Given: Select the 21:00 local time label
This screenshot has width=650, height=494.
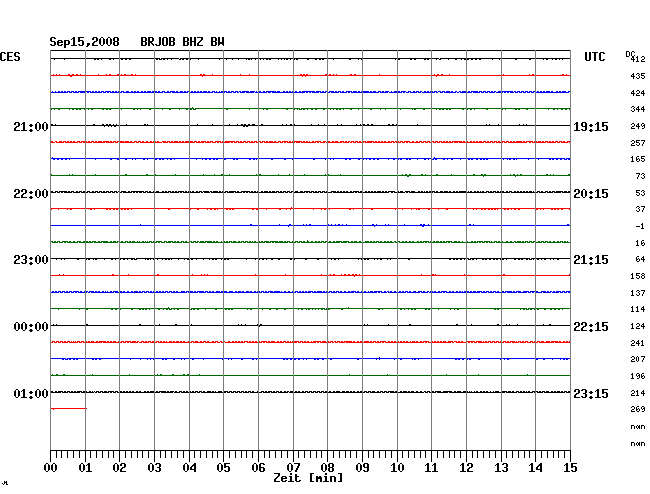Looking at the screenshot, I should pyautogui.click(x=31, y=127).
